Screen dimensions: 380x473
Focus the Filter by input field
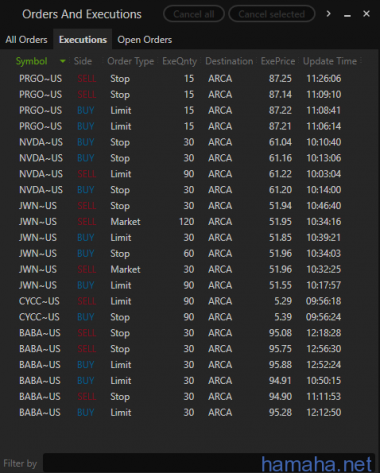pyautogui.click(x=208, y=462)
